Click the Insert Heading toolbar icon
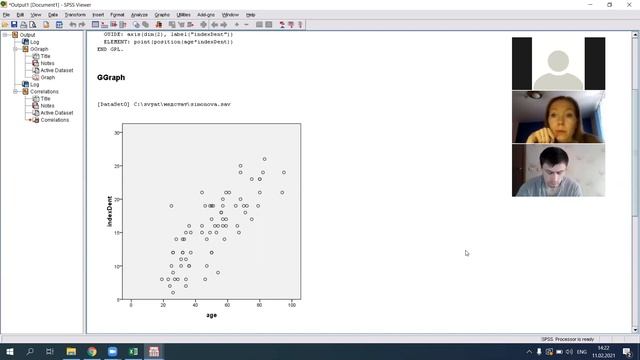Screen dimensions: 640x360 tap(282, 24)
